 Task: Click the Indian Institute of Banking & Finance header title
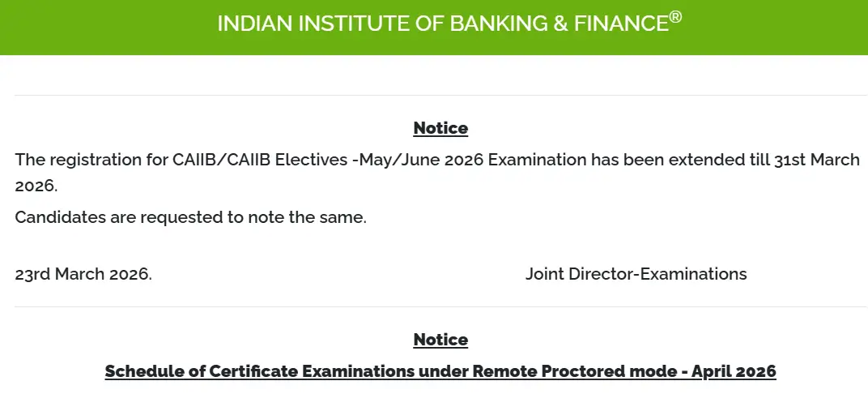point(444,24)
